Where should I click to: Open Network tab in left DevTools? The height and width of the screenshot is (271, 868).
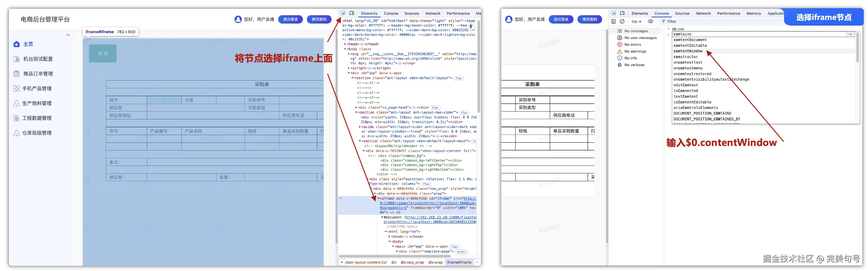433,13
